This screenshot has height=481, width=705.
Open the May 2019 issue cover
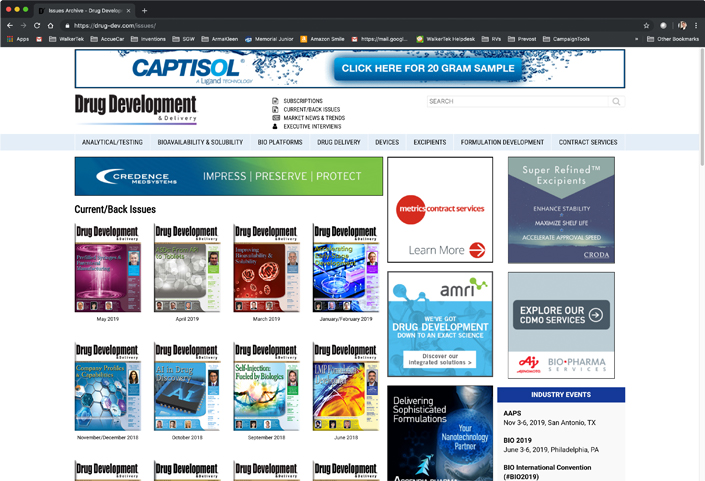(x=108, y=268)
